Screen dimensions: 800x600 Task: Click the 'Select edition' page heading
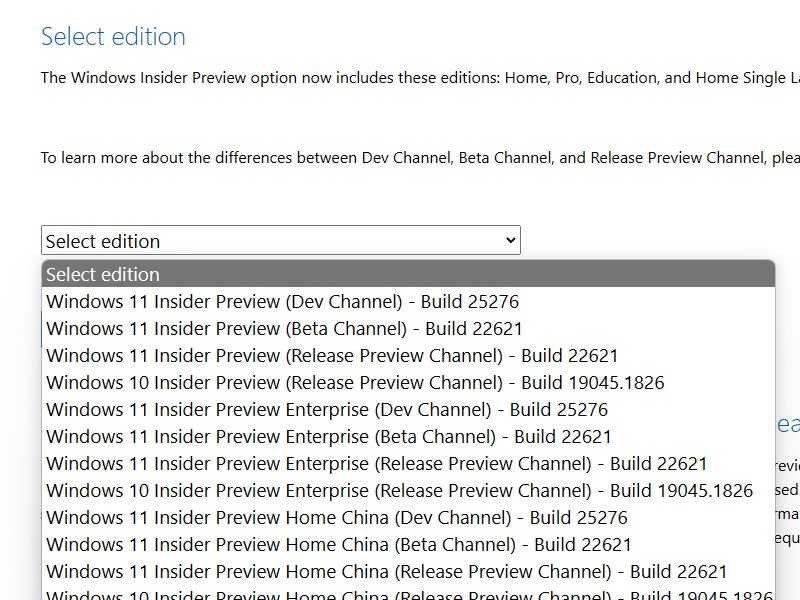point(113,37)
